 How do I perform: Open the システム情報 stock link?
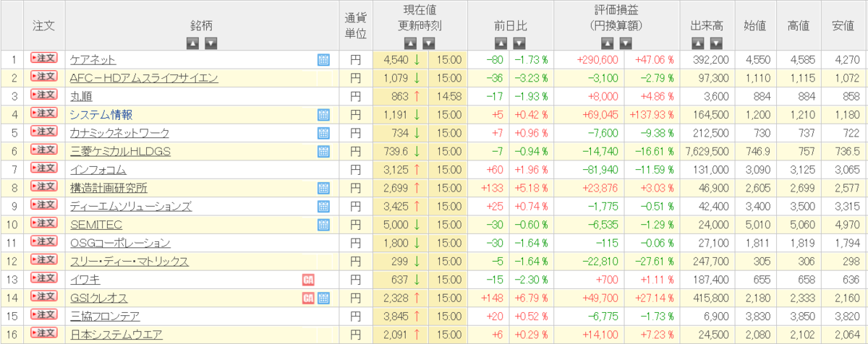tap(101, 115)
